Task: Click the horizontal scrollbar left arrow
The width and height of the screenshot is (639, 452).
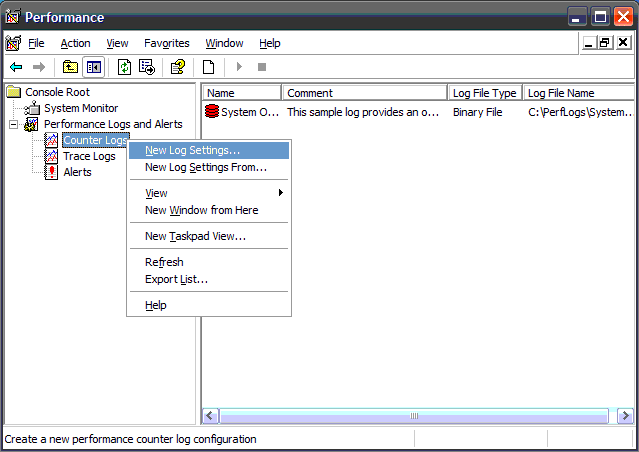Action: pos(211,416)
